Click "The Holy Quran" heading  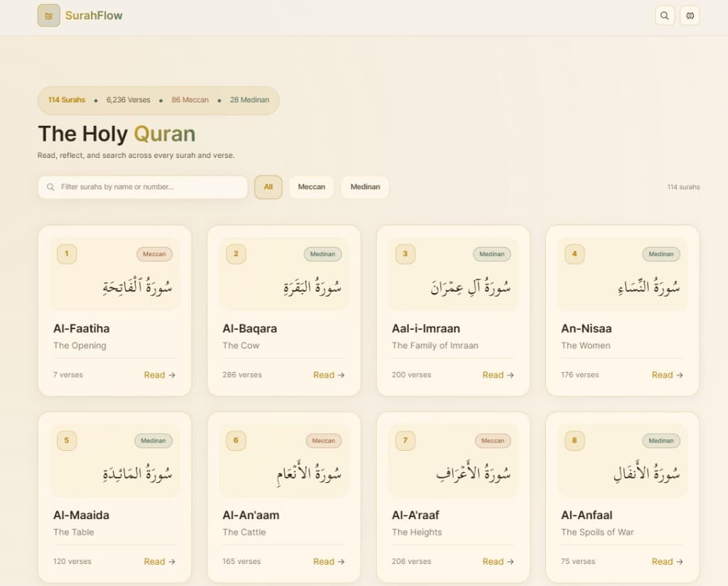[x=117, y=134]
